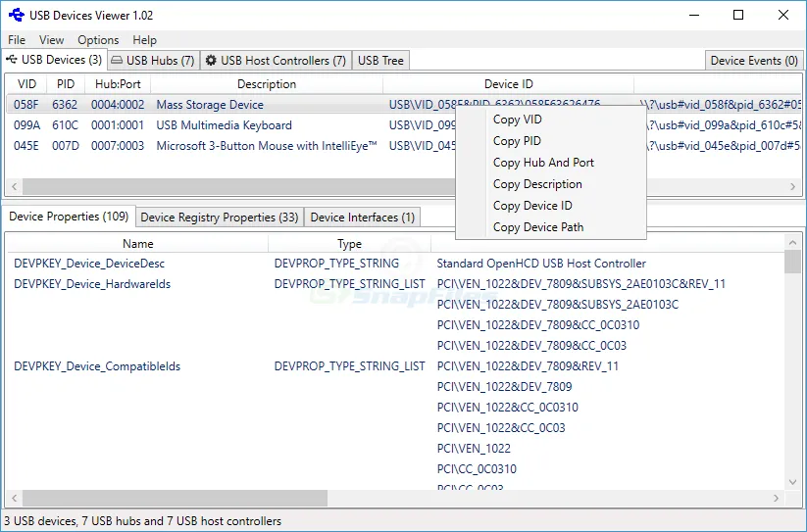Switch to Device Registry Properties (33) tab

point(220,217)
